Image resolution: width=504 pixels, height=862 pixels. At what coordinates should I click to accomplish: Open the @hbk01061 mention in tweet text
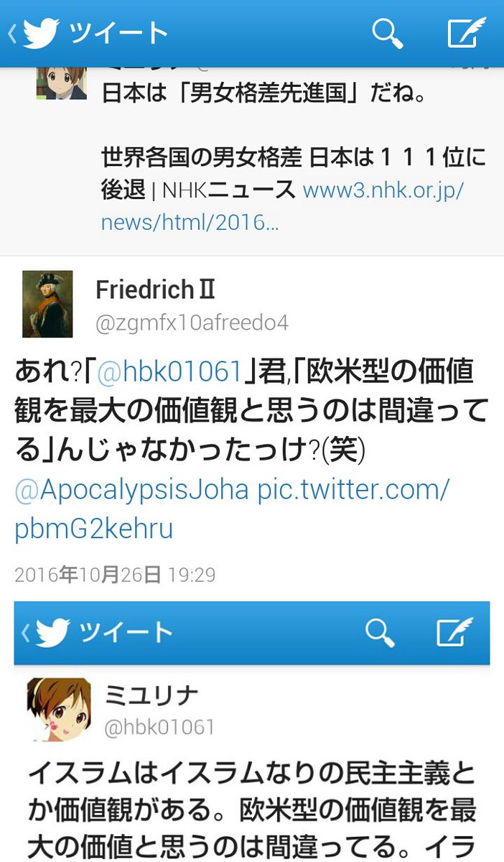(x=169, y=371)
